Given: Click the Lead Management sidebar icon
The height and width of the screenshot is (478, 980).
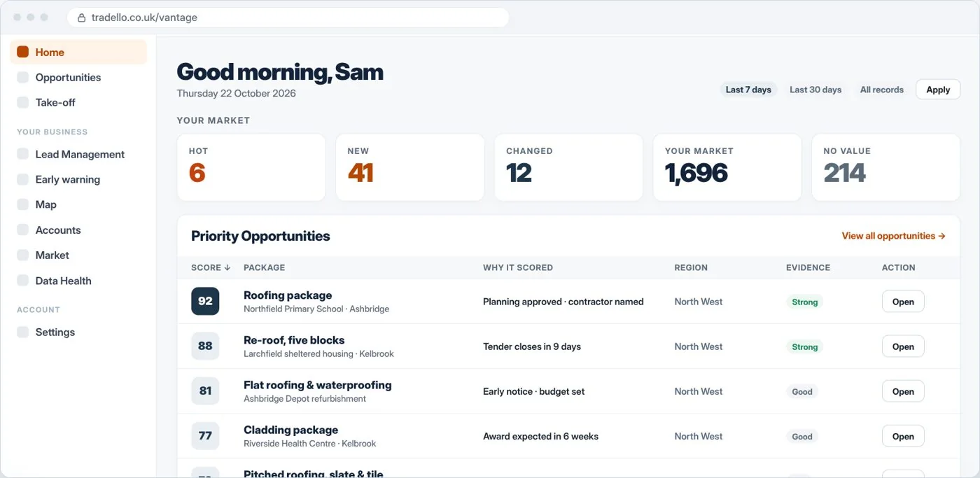Looking at the screenshot, I should coord(22,154).
